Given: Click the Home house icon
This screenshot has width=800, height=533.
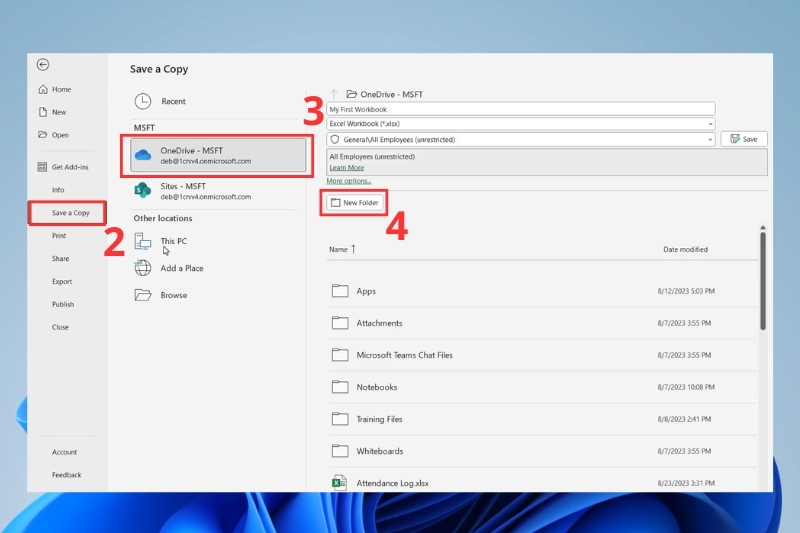Looking at the screenshot, I should point(43,89).
